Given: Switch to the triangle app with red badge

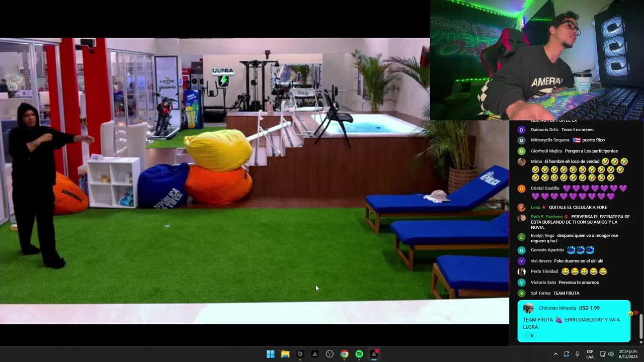Looking at the screenshot, I should coord(374,354).
